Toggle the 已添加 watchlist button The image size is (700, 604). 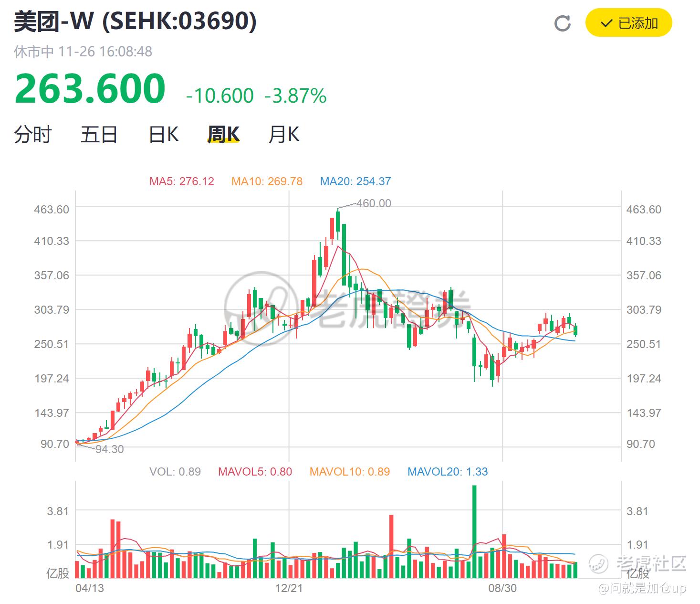tap(628, 23)
